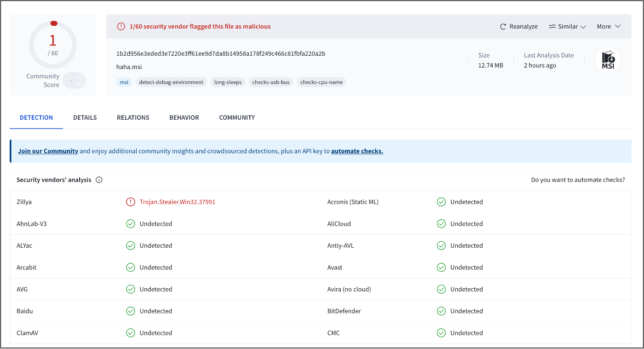
Task: Switch to the Behavior tab
Action: [x=184, y=117]
